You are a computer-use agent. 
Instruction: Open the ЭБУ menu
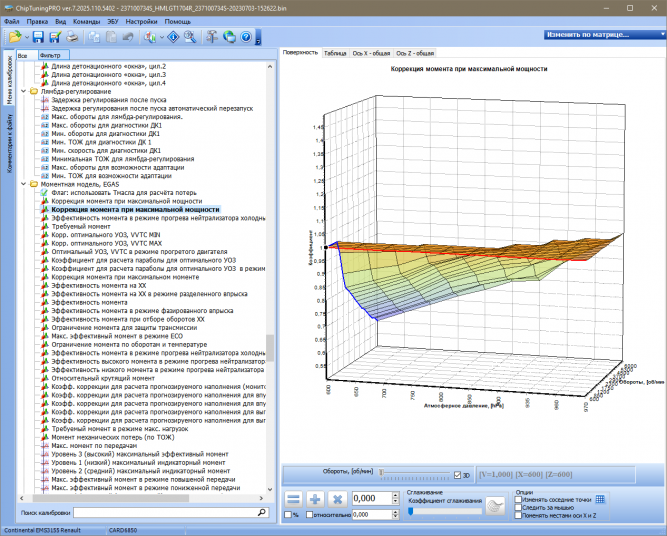(113, 21)
